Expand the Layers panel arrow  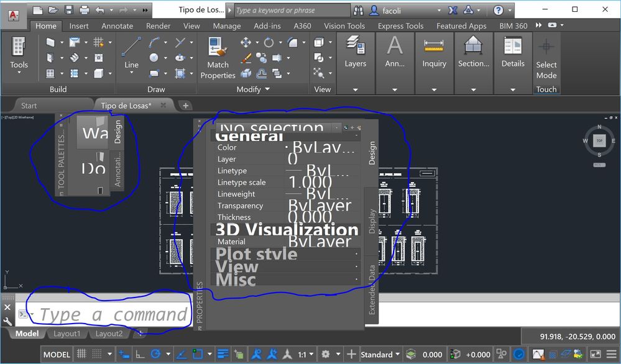tap(355, 89)
